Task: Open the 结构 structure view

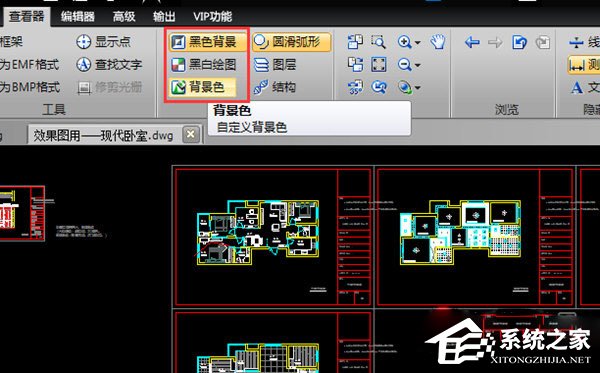Action: [275, 87]
